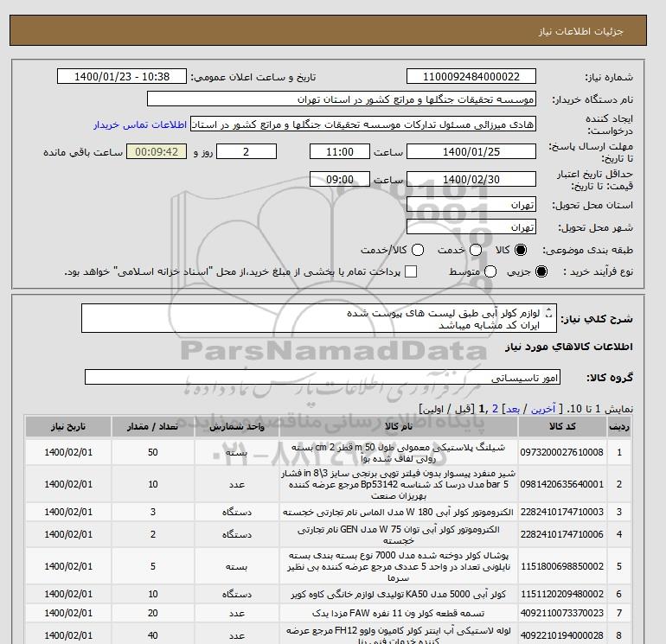Select the متوسط purchase type radio
Image resolution: width=666 pixels, height=644 pixels.
pos(490,271)
